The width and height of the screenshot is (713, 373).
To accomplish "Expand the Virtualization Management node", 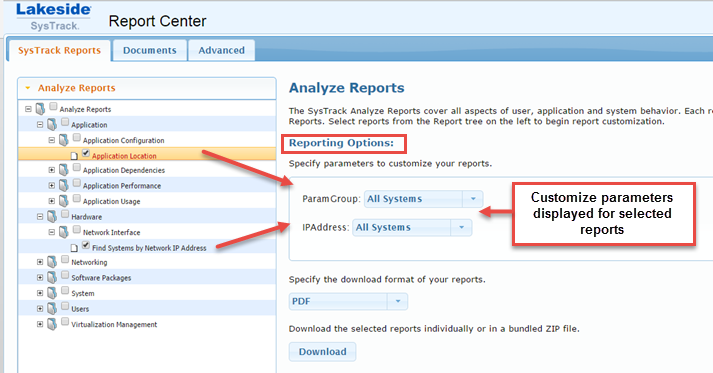I will pos(40,324).
